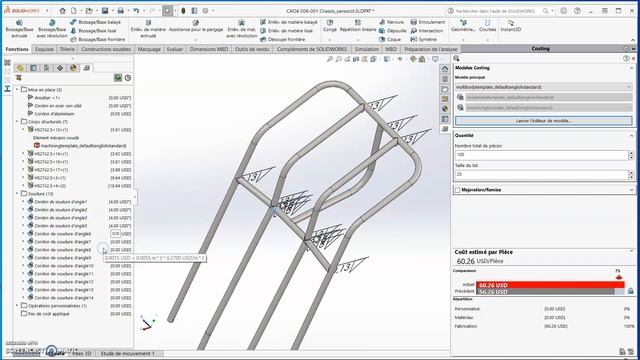The image size is (640, 360).
Task: Click the Symétrie mirror tool
Action: coord(423,40)
